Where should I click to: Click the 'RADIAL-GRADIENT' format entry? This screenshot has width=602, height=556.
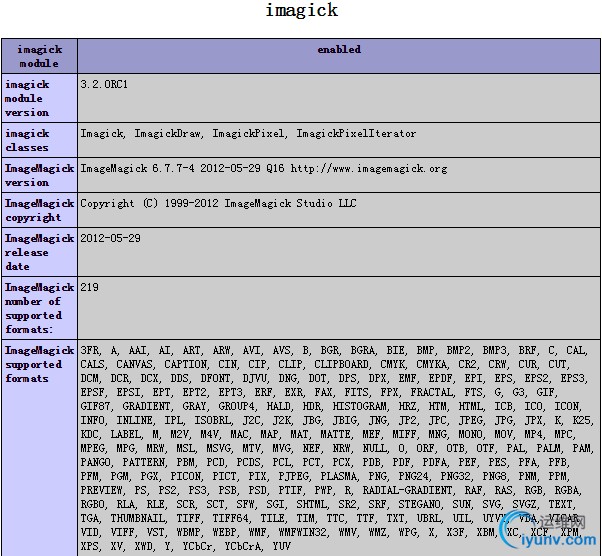click(407, 490)
